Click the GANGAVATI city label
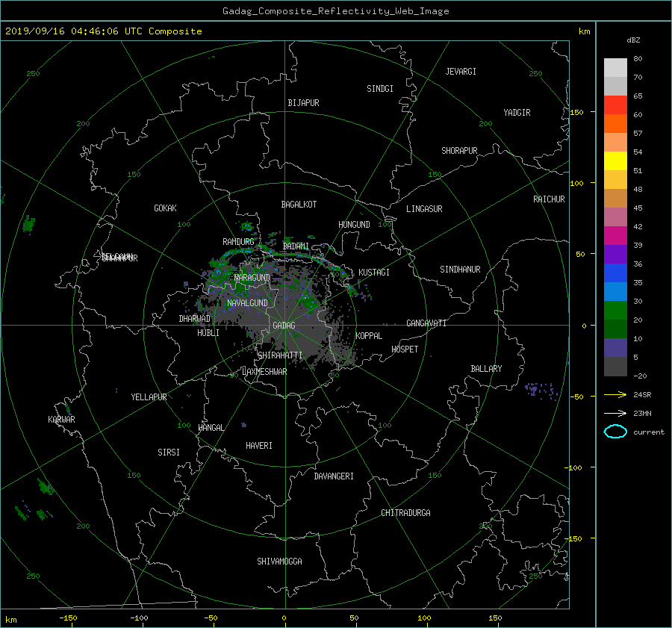Image resolution: width=672 pixels, height=628 pixels. [426, 323]
